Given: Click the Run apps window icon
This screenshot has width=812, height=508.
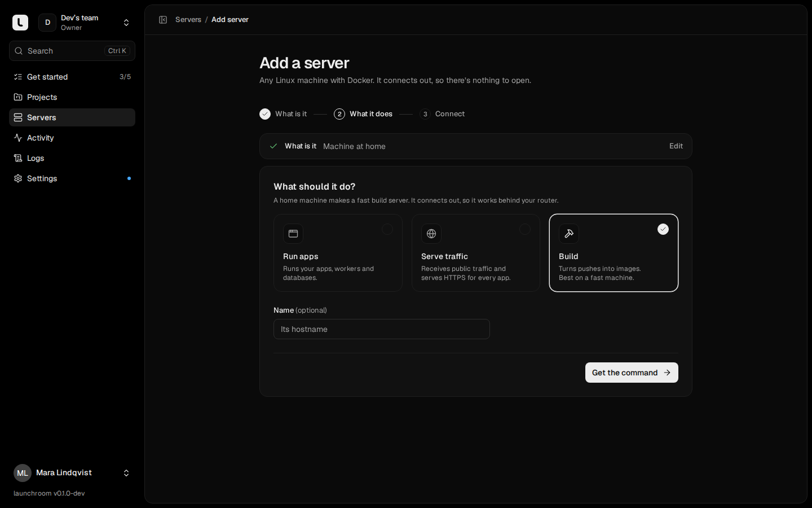Looking at the screenshot, I should pos(293,234).
